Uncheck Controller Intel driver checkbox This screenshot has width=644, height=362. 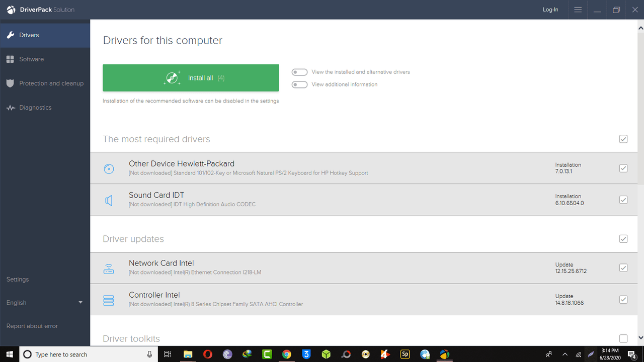coord(623,300)
